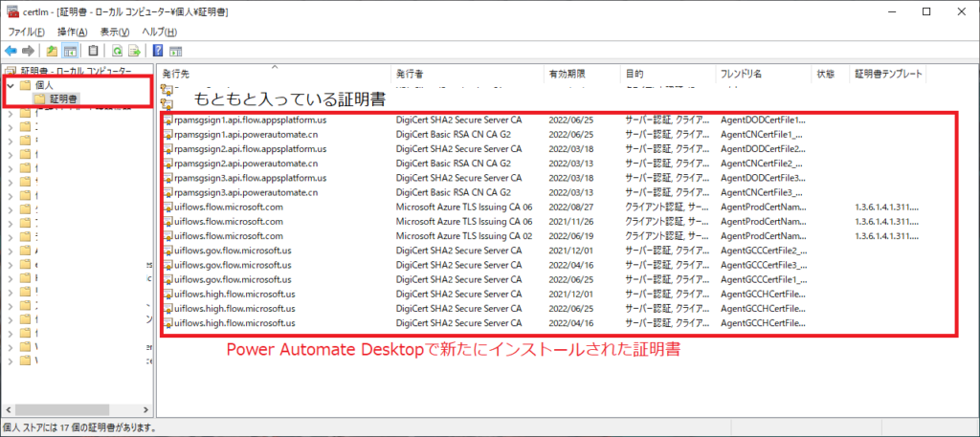980x437 pixels.
Task: Click certificate icon of rpamsgsign2.api.powerautomate.cn
Action: (x=167, y=164)
